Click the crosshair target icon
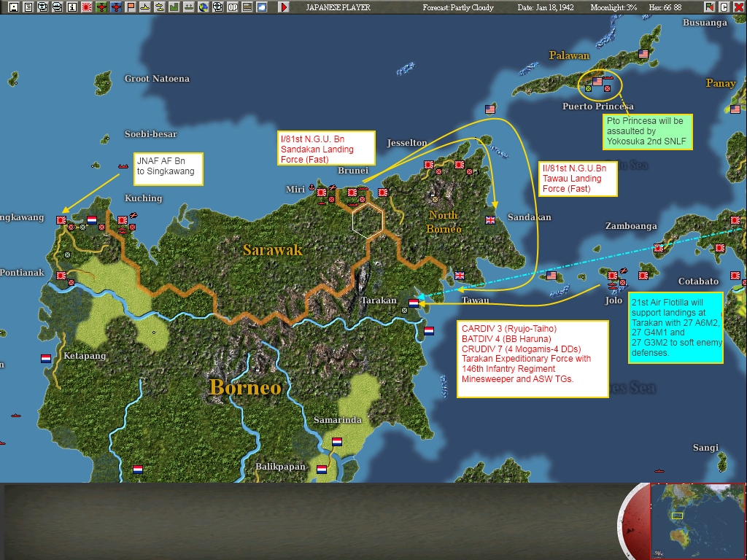This screenshot has width=747, height=560. [217, 7]
